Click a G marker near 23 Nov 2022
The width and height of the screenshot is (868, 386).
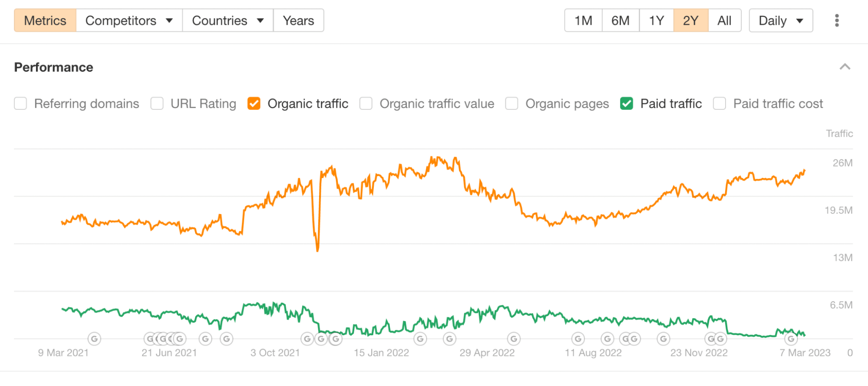tap(710, 339)
